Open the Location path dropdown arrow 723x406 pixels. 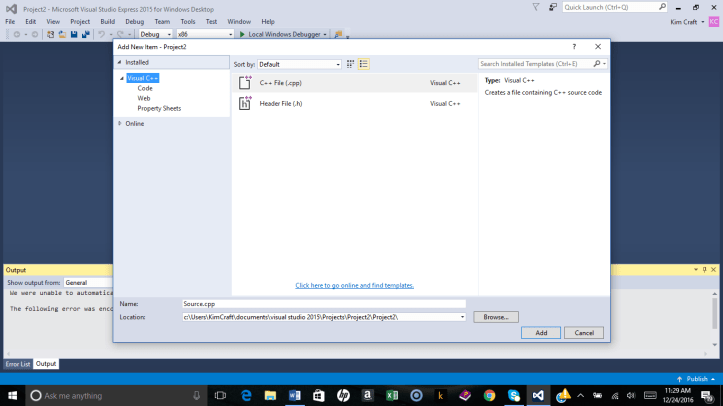462,317
